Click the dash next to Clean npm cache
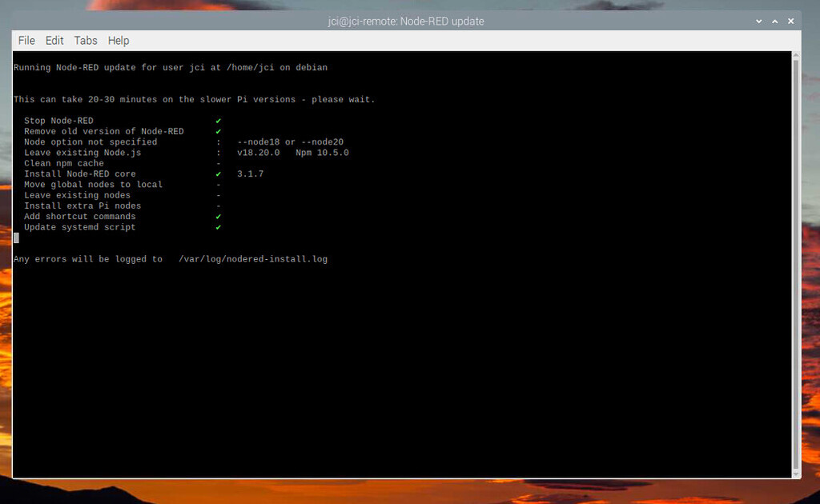Image resolution: width=820 pixels, height=504 pixels. tap(218, 162)
